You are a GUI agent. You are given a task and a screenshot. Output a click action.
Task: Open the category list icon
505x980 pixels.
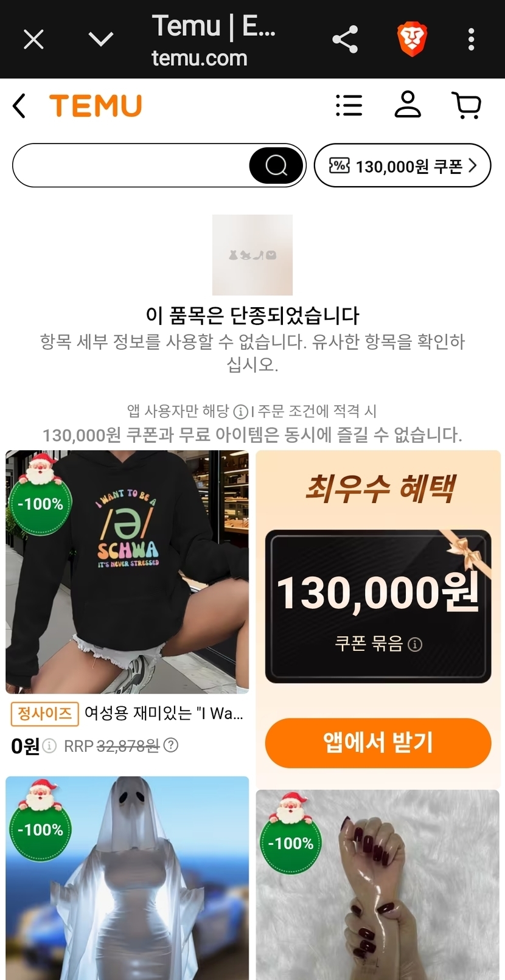point(349,105)
